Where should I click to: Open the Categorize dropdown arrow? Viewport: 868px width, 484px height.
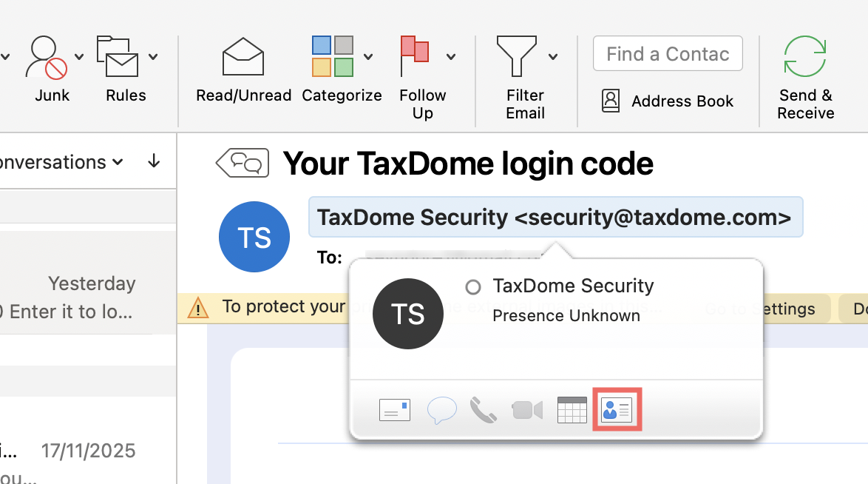click(368, 57)
